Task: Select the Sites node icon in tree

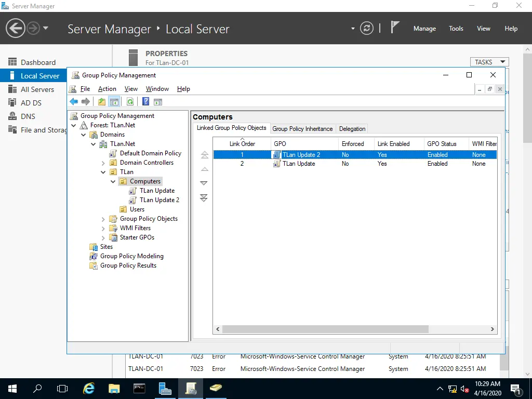Action: point(93,247)
